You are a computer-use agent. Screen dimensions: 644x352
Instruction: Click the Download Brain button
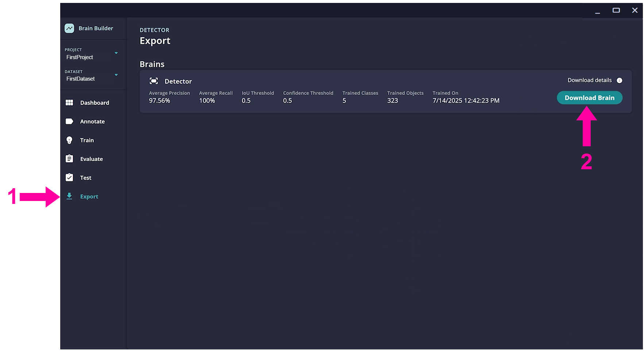pyautogui.click(x=590, y=98)
